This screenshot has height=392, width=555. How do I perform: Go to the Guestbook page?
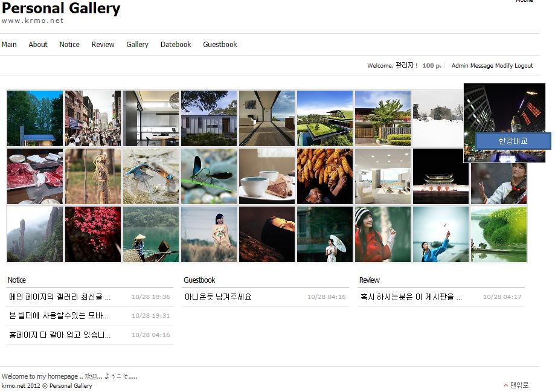[x=220, y=45]
